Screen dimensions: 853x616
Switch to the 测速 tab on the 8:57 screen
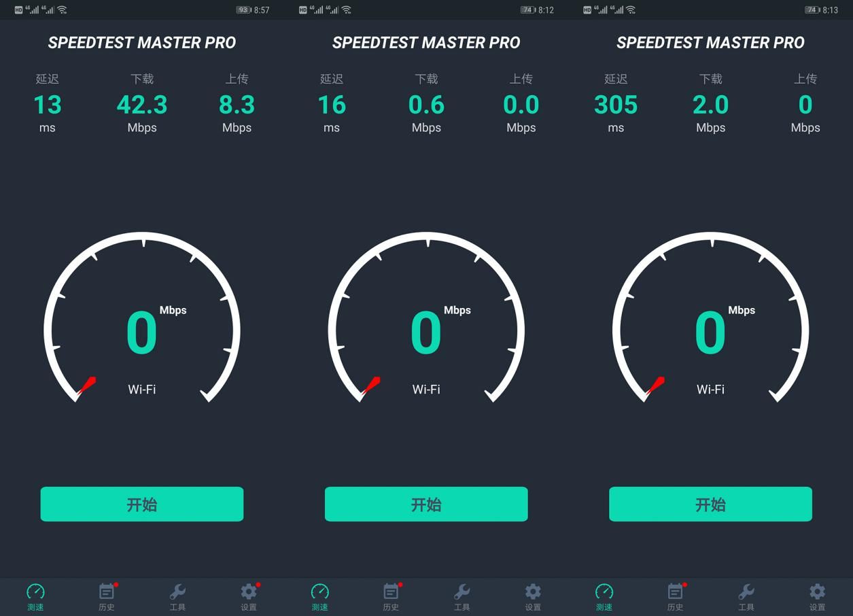pyautogui.click(x=35, y=597)
